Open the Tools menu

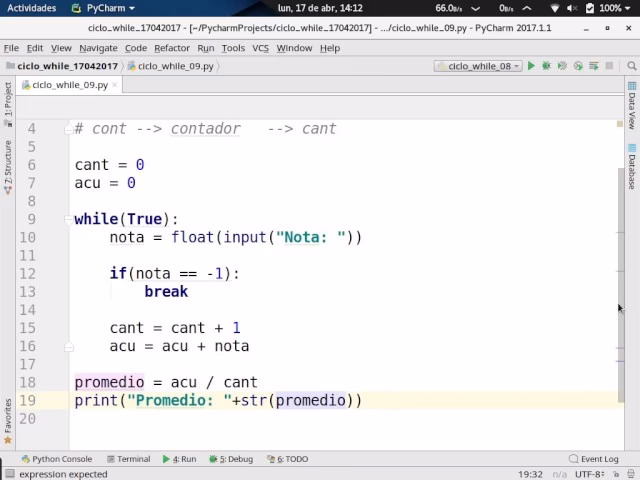[x=233, y=48]
